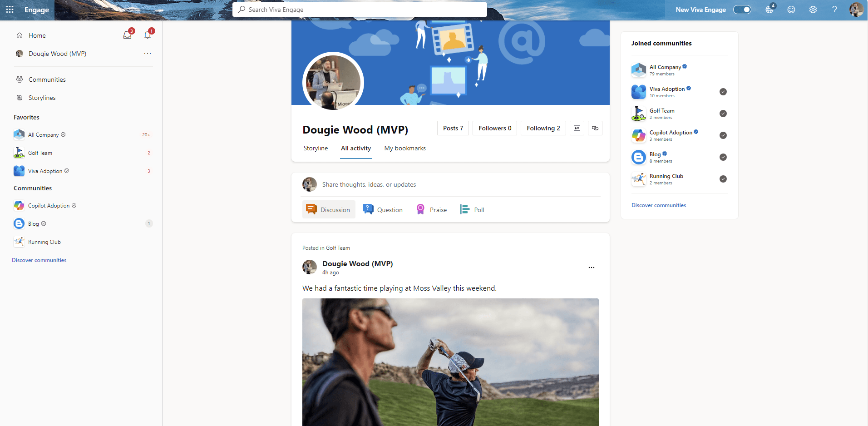The width and height of the screenshot is (868, 426).
Task: Select the Poll post type
Action: pyautogui.click(x=472, y=209)
